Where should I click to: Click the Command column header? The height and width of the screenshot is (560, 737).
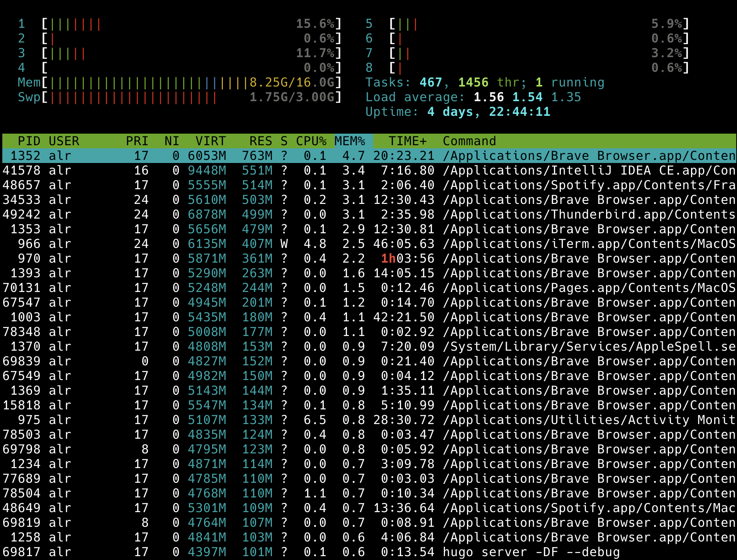tap(469, 141)
